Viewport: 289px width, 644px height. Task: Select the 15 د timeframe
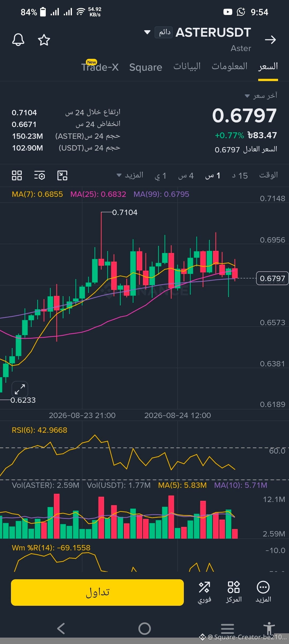click(x=240, y=176)
